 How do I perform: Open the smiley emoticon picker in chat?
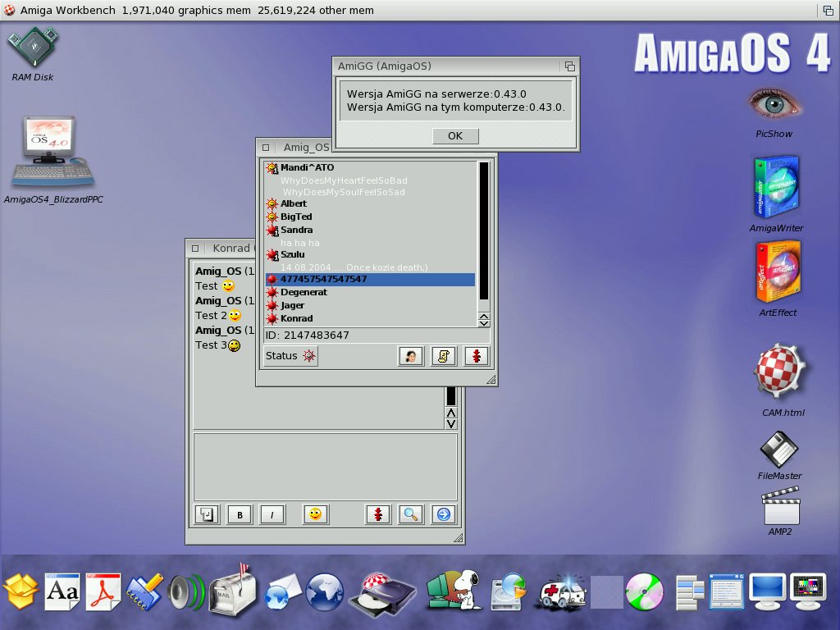pos(316,514)
